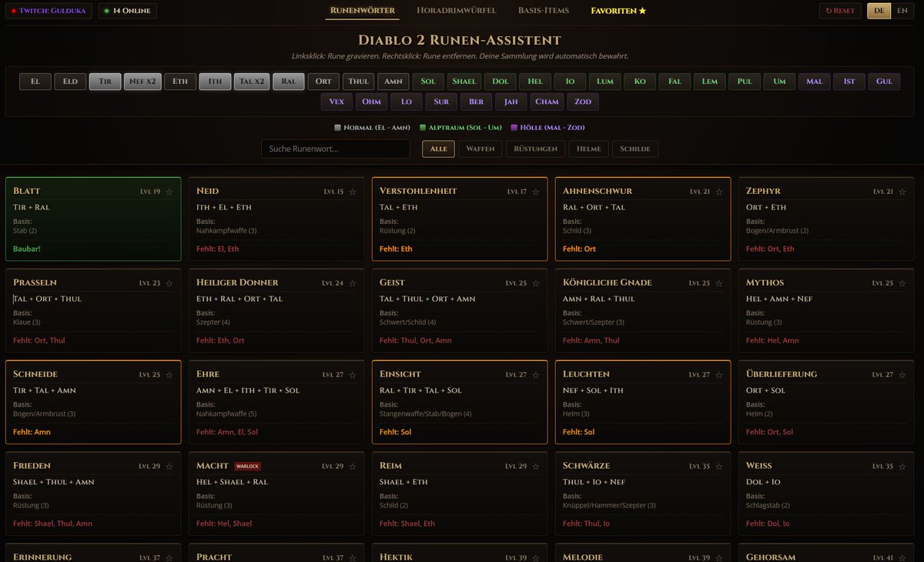Engrave the Amn rune
Screen dimensions: 924x562
pyautogui.click(x=393, y=81)
